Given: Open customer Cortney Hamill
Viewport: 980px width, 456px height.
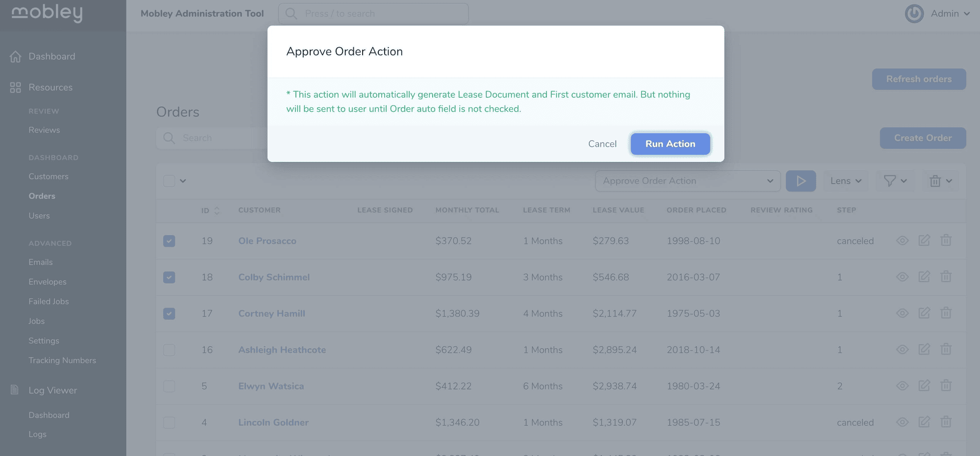Looking at the screenshot, I should pyautogui.click(x=271, y=313).
